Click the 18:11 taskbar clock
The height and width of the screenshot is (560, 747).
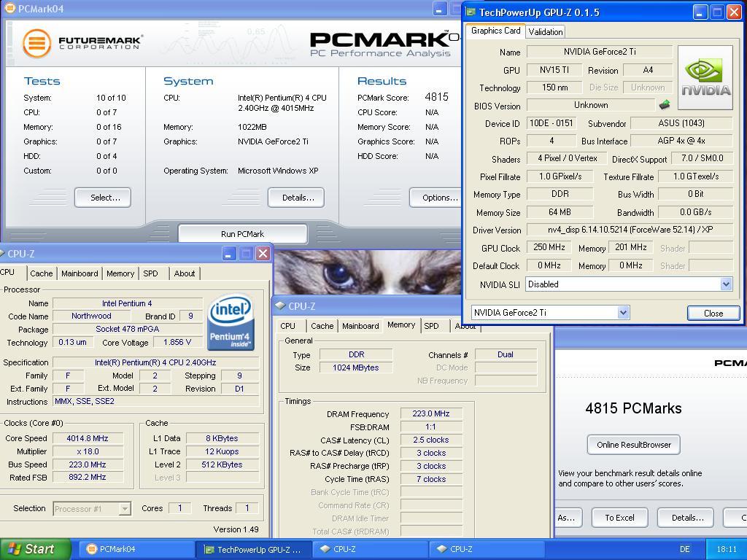tap(726, 549)
